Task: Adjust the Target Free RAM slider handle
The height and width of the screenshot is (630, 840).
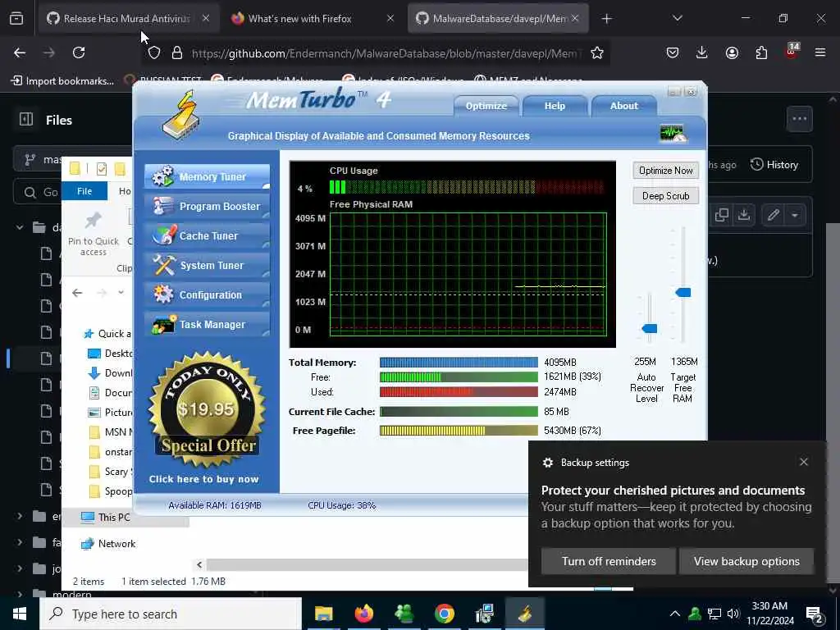Action: click(682, 292)
